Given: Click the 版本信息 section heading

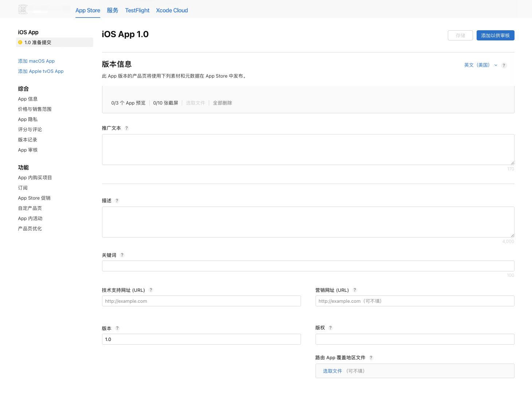Looking at the screenshot, I should coord(117,64).
